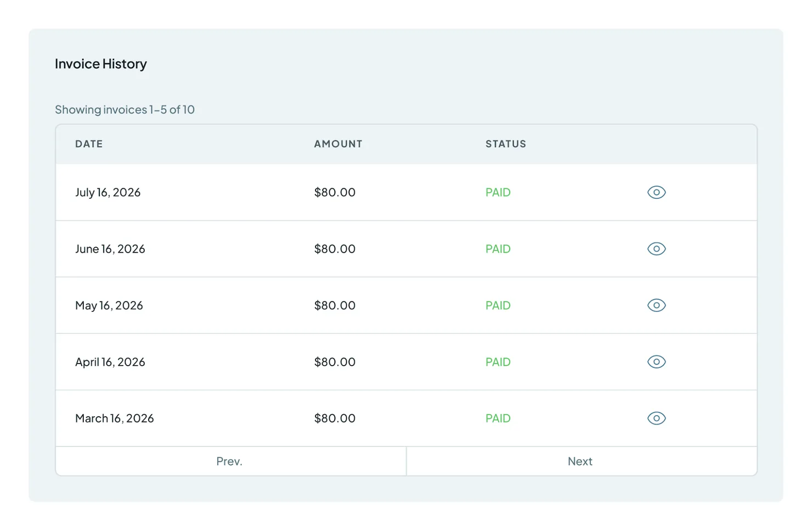This screenshot has height=531, width=812.
Task: Open the June 16, 2026 invoice eye icon
Action: pyautogui.click(x=656, y=249)
